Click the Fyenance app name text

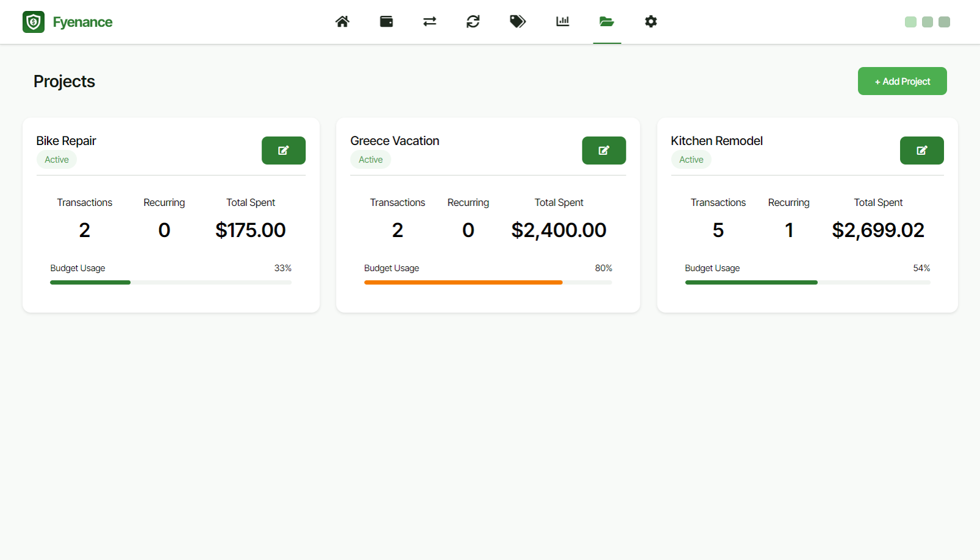(x=82, y=21)
